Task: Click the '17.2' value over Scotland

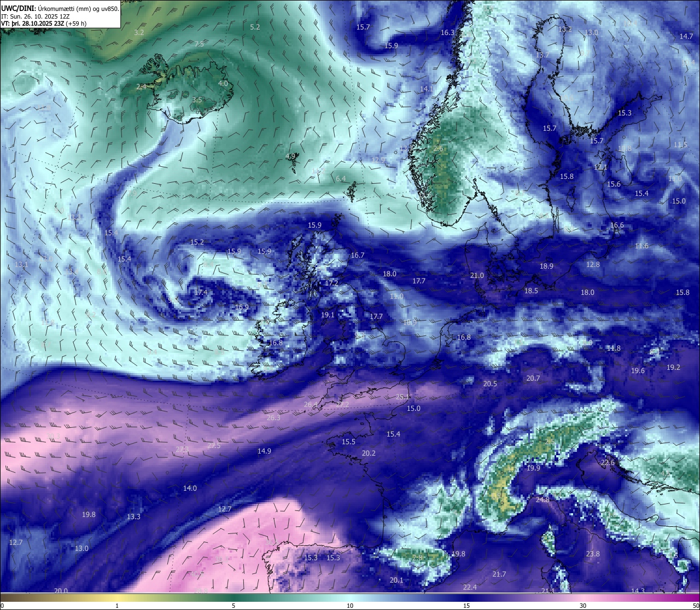Action: pyautogui.click(x=331, y=283)
